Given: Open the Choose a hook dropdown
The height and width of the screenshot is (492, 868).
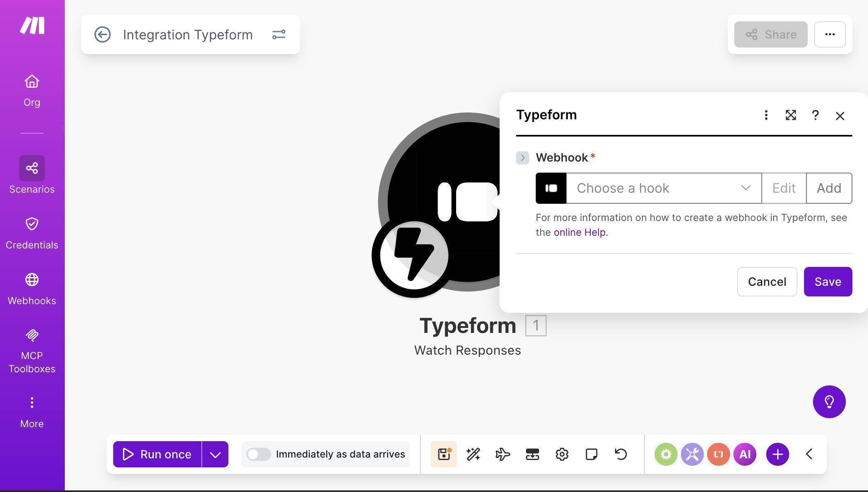Looking at the screenshot, I should click(x=663, y=188).
